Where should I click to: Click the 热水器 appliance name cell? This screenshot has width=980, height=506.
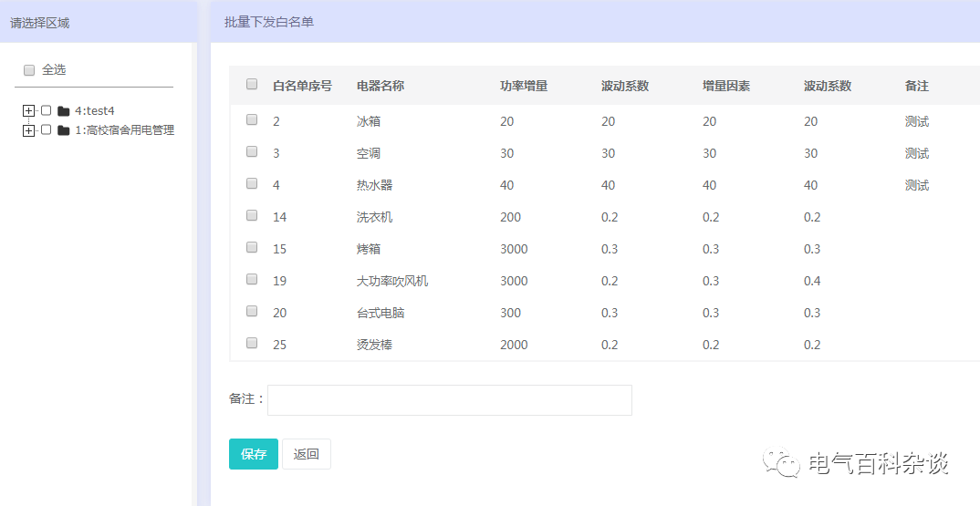(375, 186)
